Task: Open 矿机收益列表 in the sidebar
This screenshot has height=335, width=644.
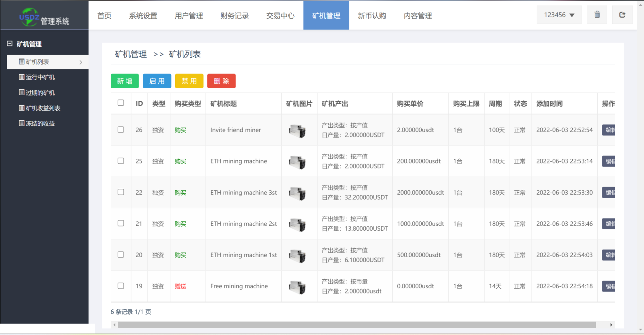Action: tap(41, 108)
